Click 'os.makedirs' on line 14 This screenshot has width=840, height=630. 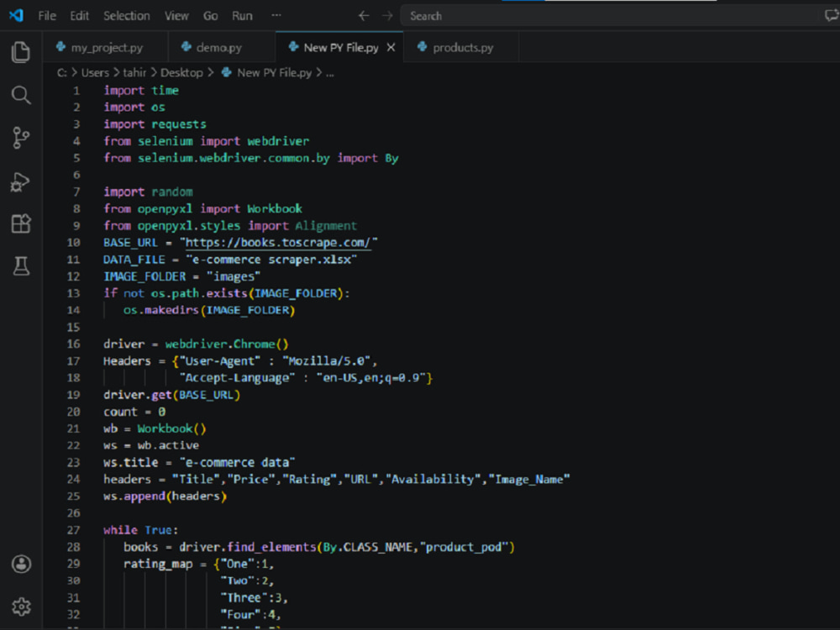(161, 310)
